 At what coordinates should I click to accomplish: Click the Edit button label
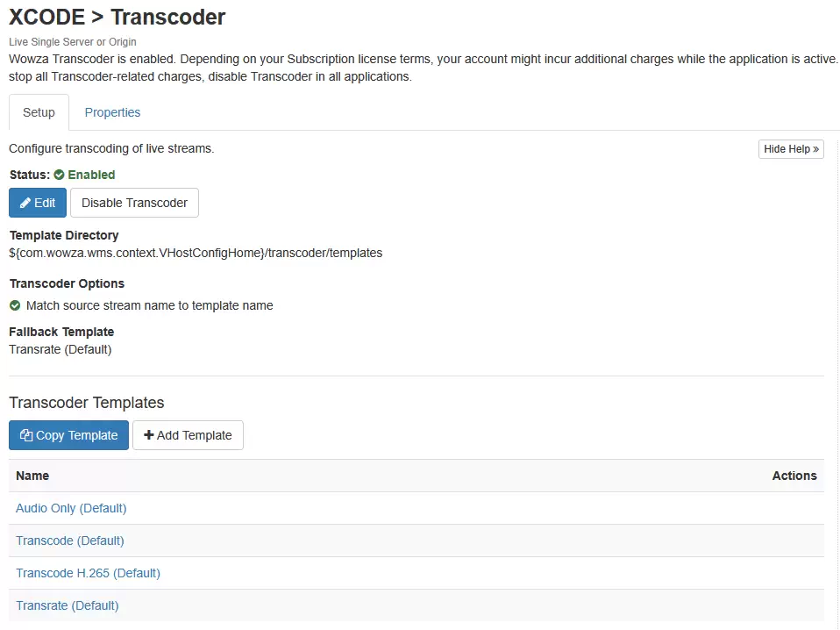[x=45, y=204]
